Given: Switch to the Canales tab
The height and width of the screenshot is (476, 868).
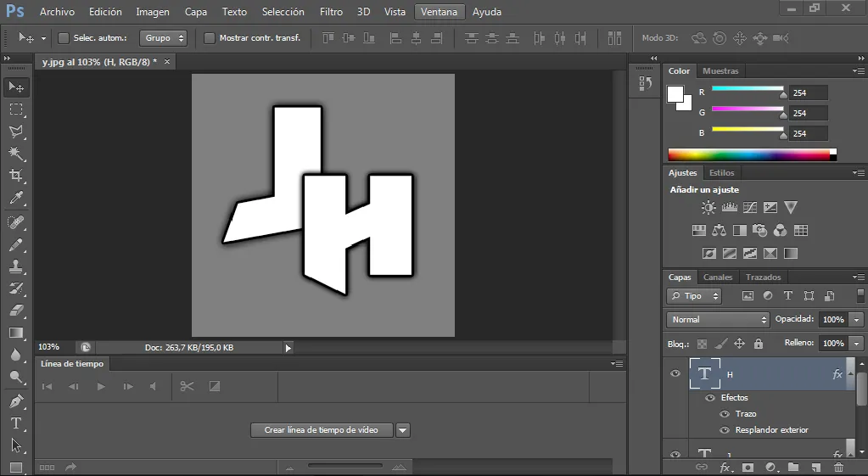Looking at the screenshot, I should (x=718, y=277).
